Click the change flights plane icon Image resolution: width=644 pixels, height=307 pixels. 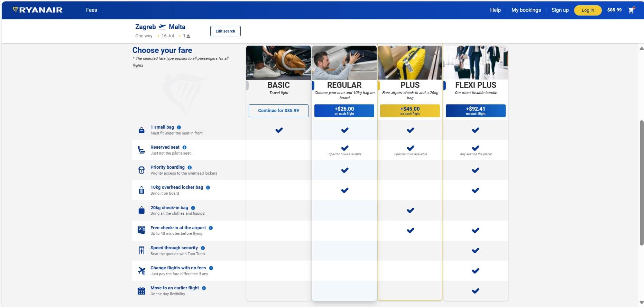tap(141, 270)
